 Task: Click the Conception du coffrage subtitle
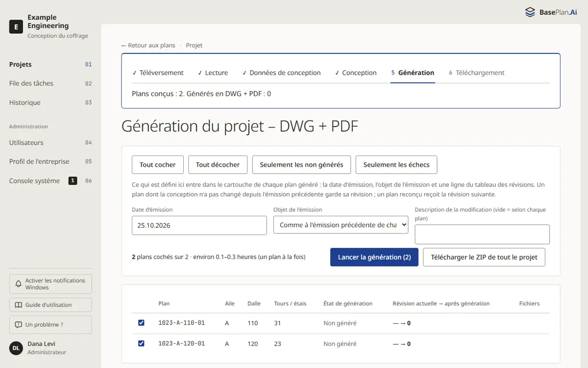[x=58, y=36]
